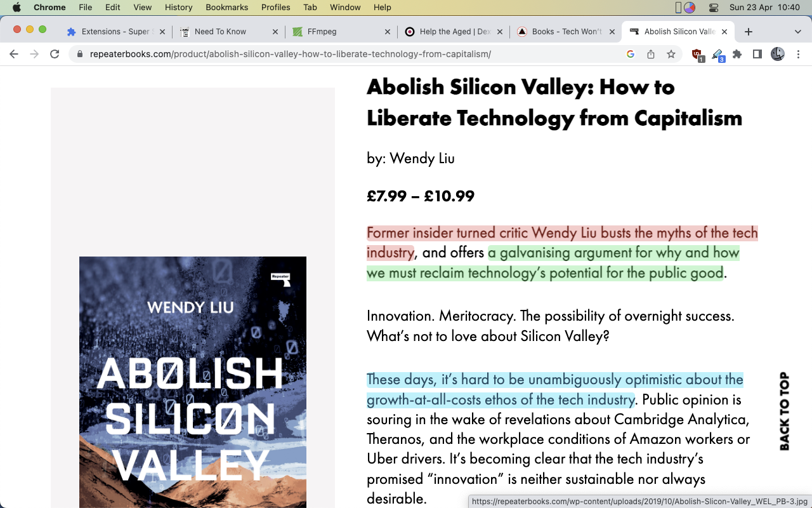Click the Abolish Silicon Valley book cover
This screenshot has width=812, height=508.
(x=193, y=382)
